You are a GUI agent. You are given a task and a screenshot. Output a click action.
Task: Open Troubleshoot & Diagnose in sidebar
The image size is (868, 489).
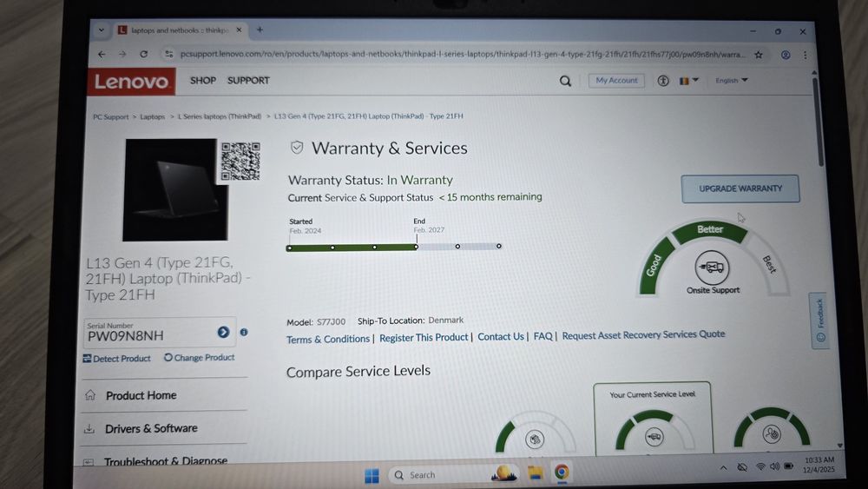(164, 460)
